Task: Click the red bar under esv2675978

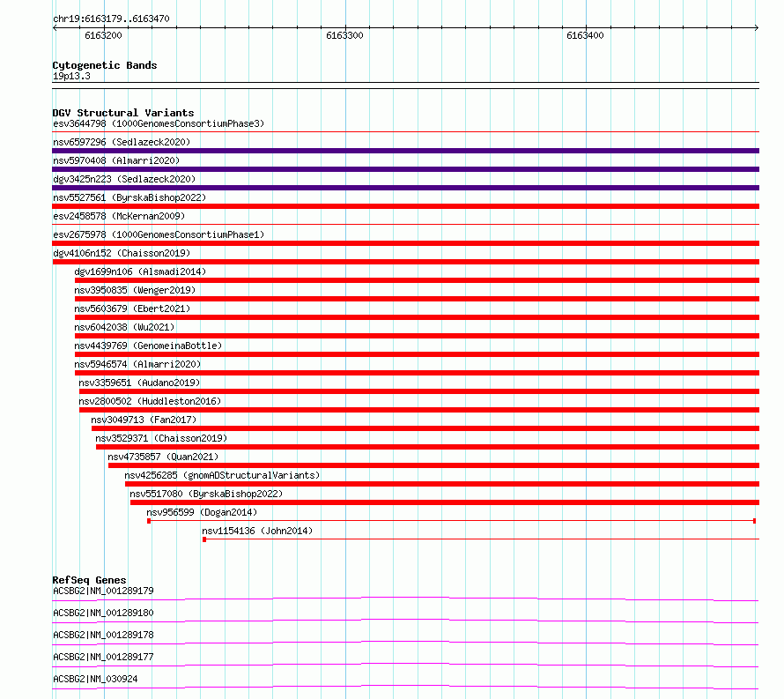Action: click(x=405, y=243)
